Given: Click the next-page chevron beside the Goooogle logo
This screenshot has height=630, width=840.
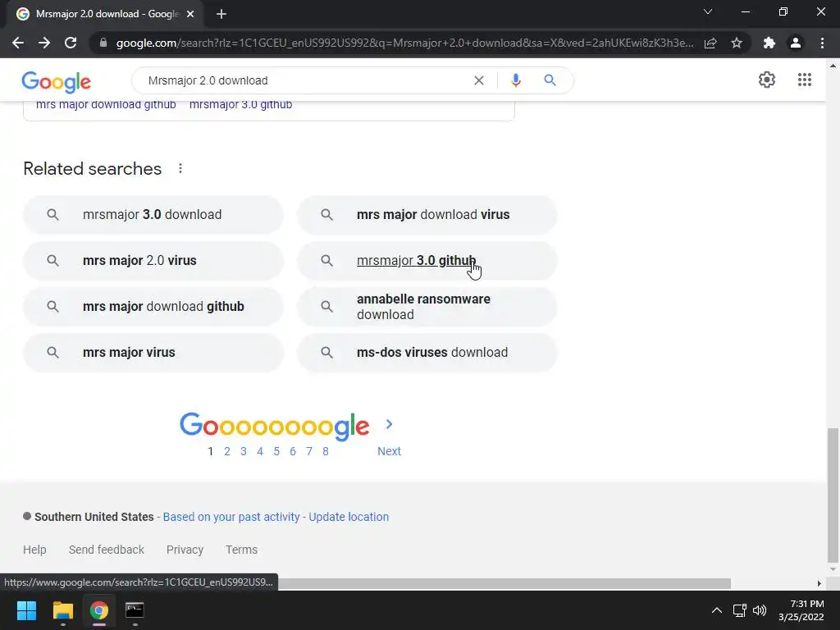Looking at the screenshot, I should (x=390, y=424).
